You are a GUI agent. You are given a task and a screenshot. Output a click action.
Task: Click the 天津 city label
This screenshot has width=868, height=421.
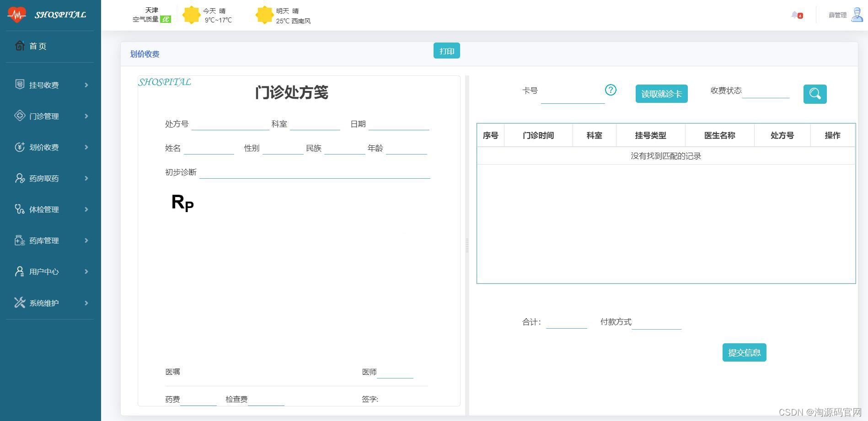152,10
